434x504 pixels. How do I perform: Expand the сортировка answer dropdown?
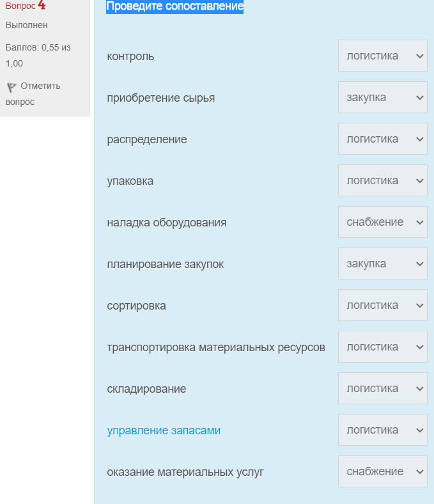(383, 305)
